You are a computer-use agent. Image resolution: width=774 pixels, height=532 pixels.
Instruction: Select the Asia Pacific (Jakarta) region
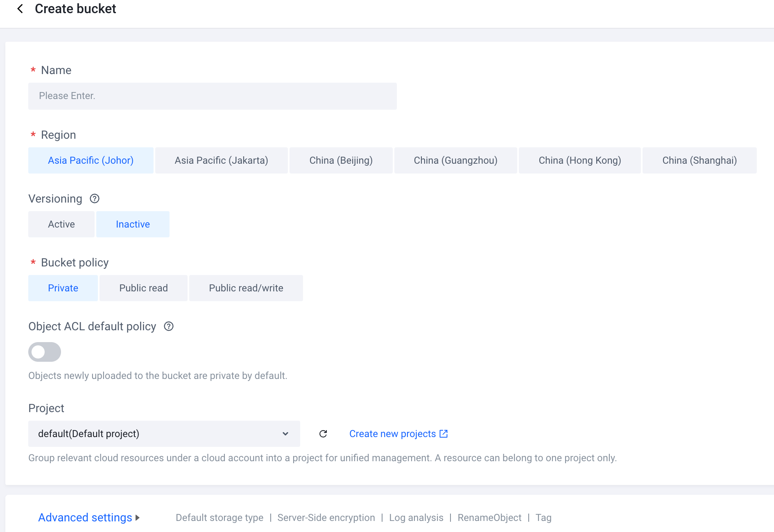221,160
